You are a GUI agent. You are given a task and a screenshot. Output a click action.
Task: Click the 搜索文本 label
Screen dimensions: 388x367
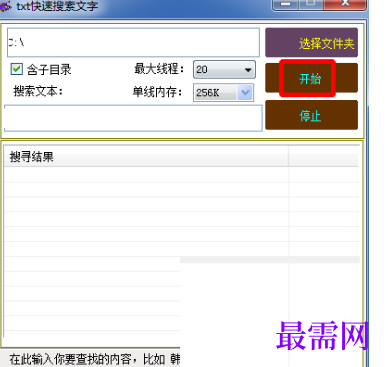click(38, 91)
